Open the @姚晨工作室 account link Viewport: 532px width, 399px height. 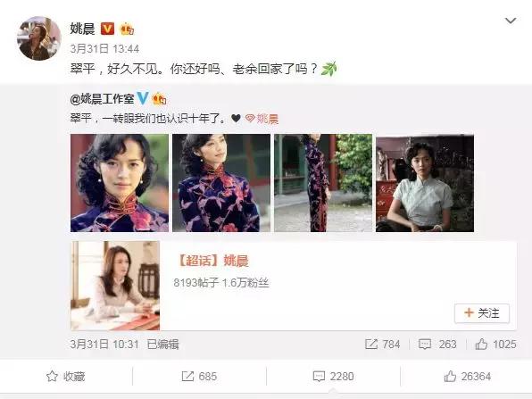[102, 99]
